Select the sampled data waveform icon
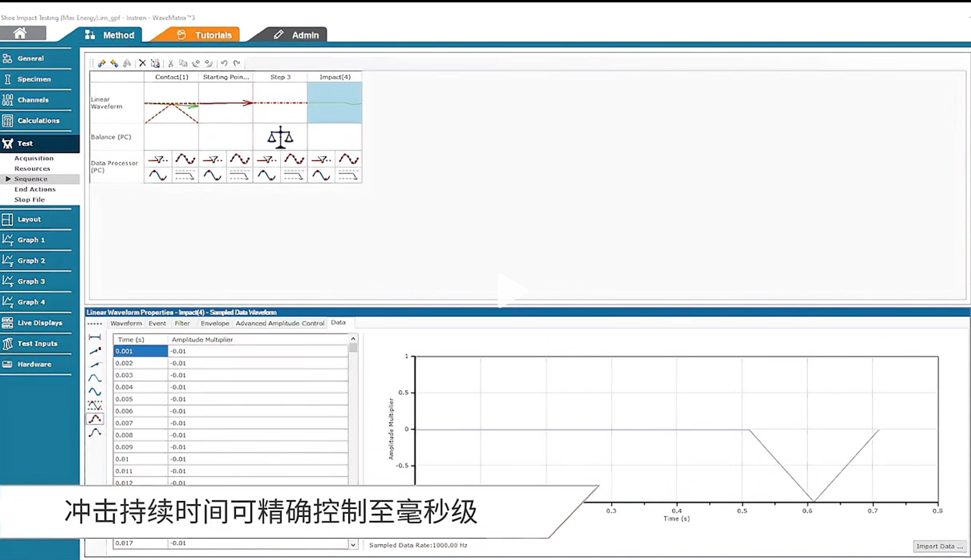 point(95,419)
